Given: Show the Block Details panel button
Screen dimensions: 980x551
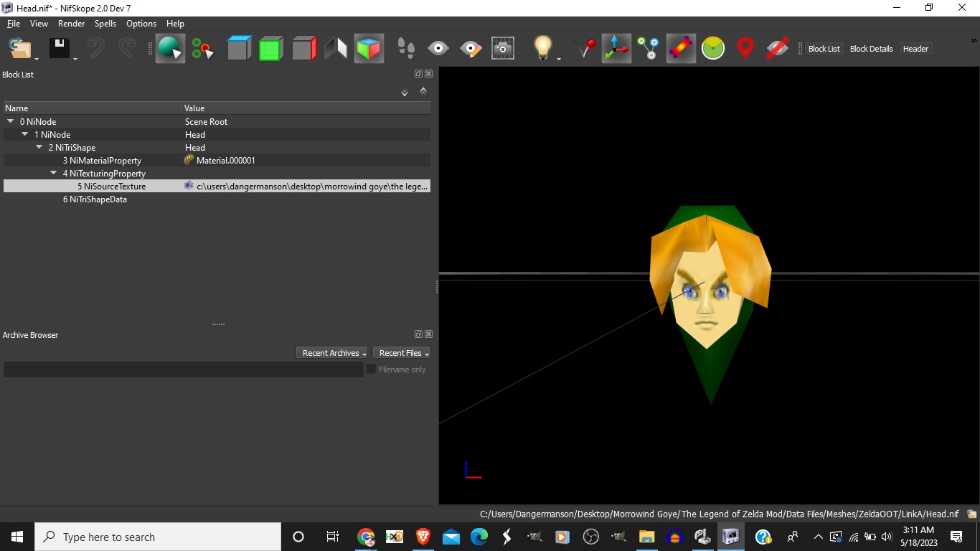Looking at the screenshot, I should click(871, 49).
